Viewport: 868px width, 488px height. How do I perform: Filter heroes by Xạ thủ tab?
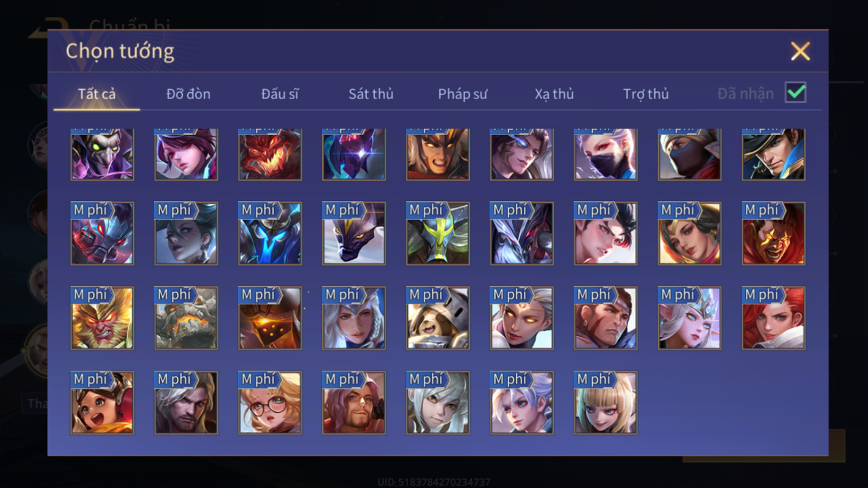point(554,94)
